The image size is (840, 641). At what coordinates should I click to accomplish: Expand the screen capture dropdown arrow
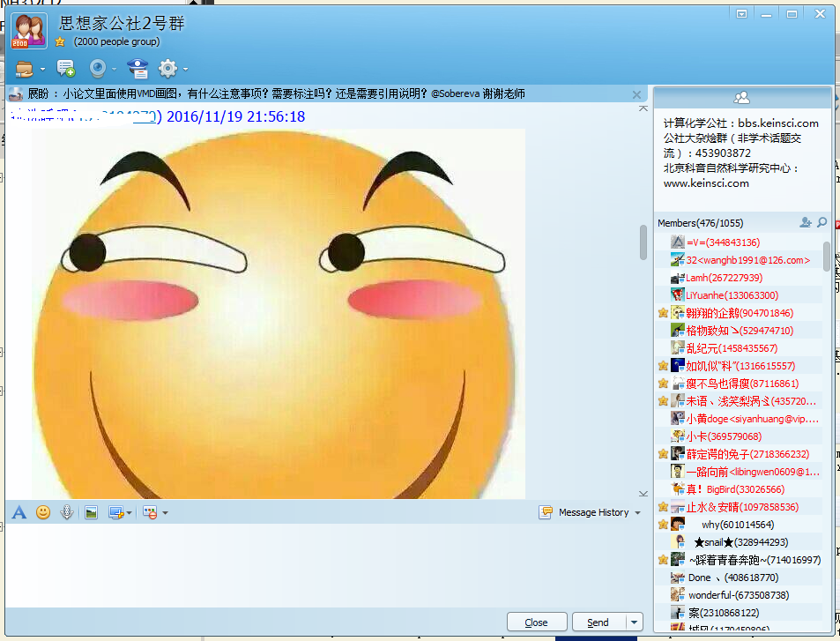click(129, 513)
